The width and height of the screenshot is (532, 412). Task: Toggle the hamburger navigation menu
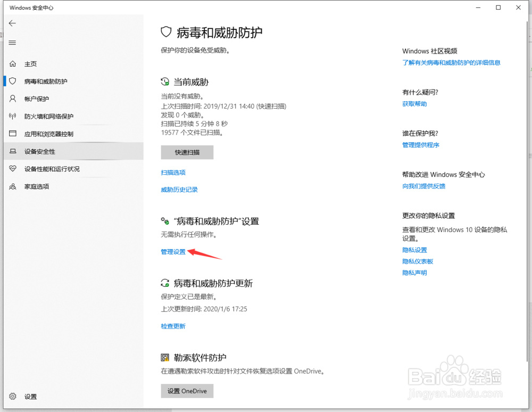tap(12, 43)
